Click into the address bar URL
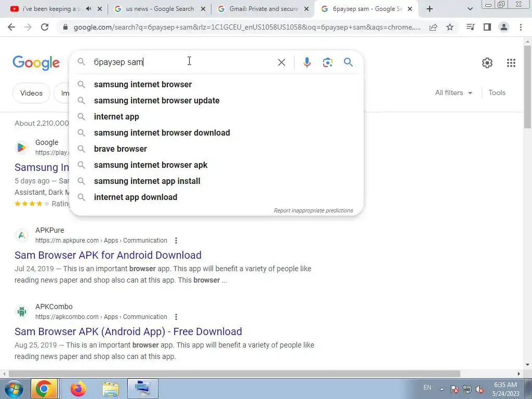Viewport: 532px width, 399px height. pos(247,27)
